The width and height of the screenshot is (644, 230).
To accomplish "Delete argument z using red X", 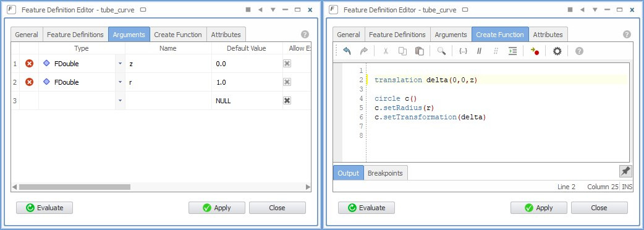I will point(29,64).
